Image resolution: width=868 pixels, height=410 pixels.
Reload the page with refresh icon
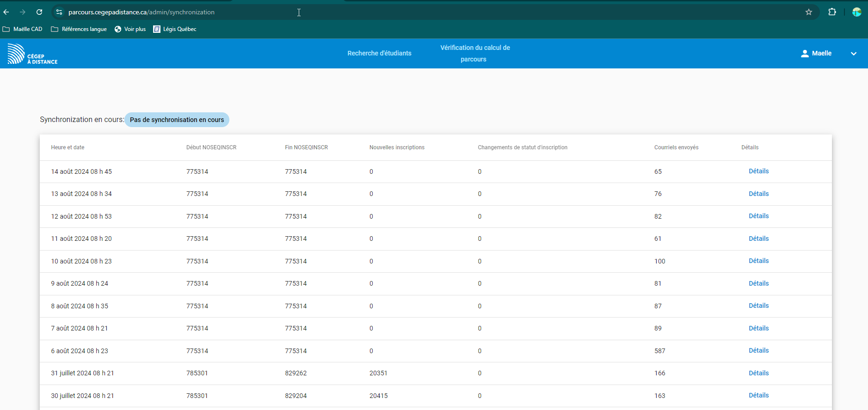(x=39, y=12)
